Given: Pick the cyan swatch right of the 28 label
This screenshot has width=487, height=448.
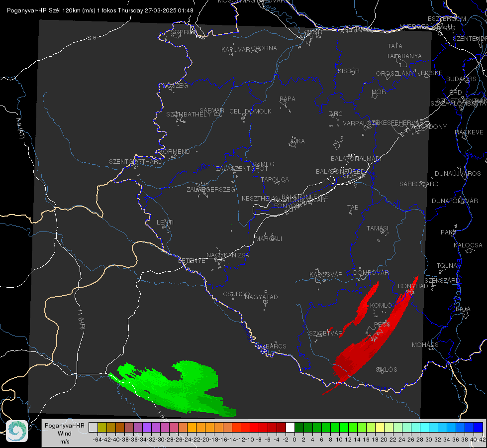Looking at the screenshot, I should (x=424, y=427).
